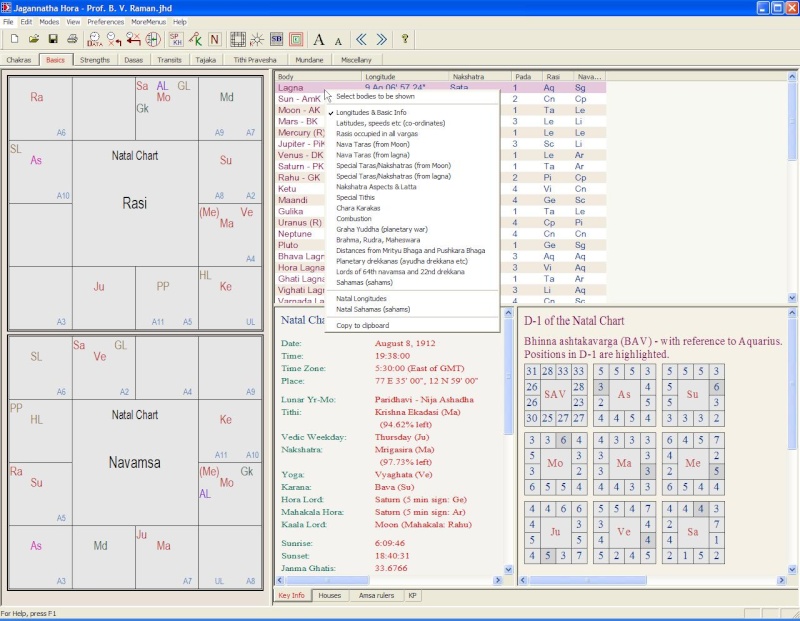Click Key Info panel scroll up arrow
This screenshot has height=621, width=800.
508,312
